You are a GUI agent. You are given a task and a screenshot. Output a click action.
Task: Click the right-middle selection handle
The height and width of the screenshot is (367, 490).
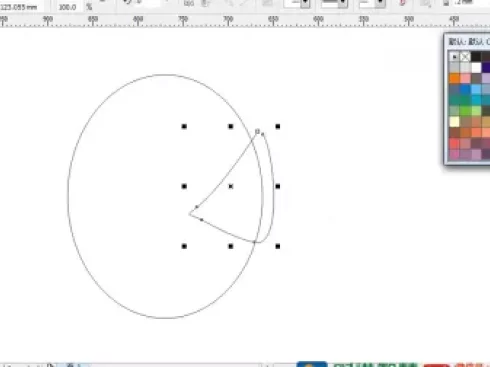click(x=278, y=186)
